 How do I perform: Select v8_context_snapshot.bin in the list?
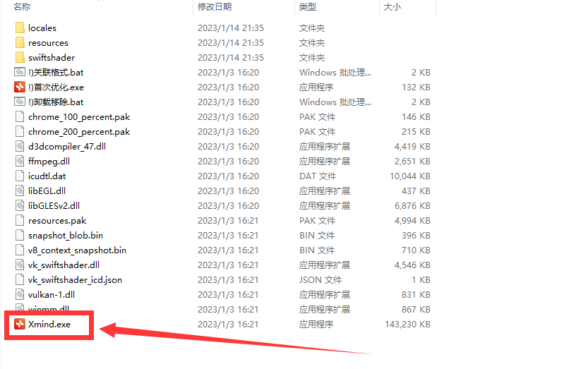[77, 250]
